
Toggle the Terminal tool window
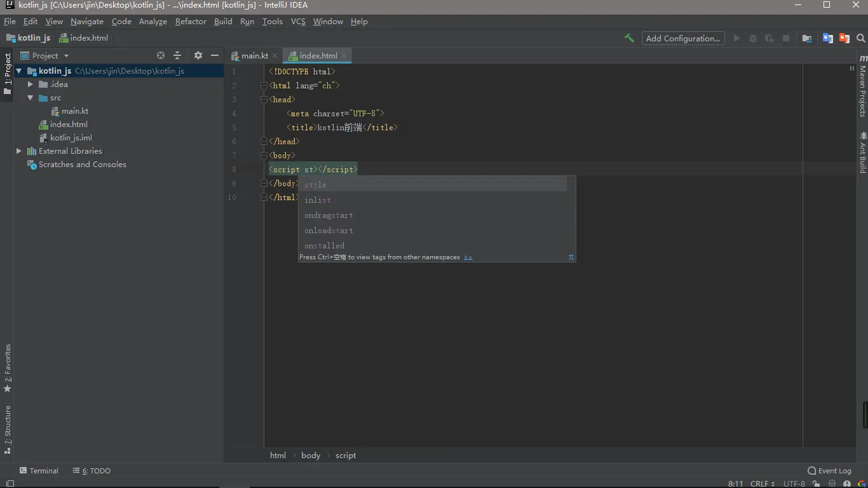[39, 471]
